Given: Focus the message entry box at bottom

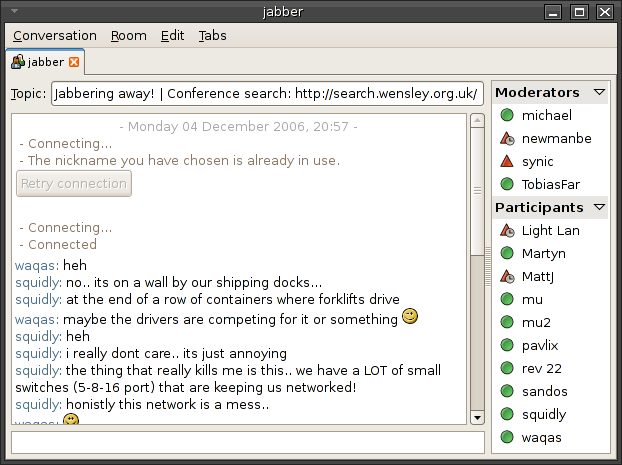Looking at the screenshot, I should pos(248,442).
